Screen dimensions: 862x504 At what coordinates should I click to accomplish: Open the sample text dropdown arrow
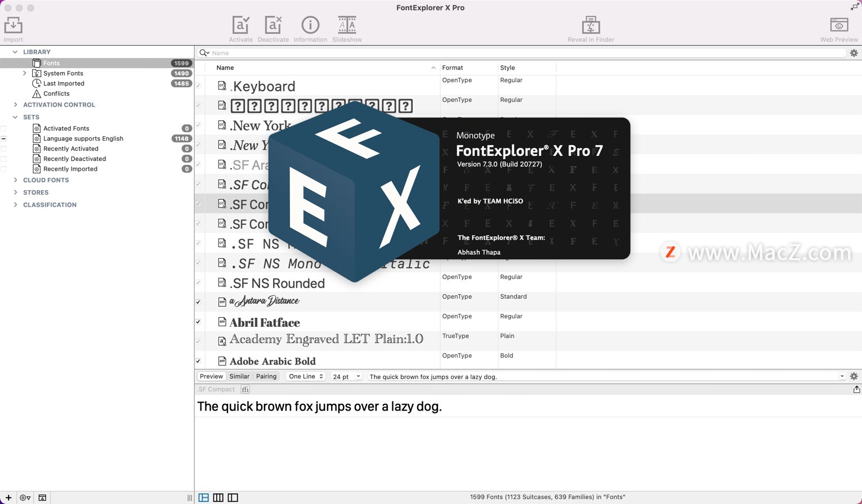pyautogui.click(x=842, y=376)
